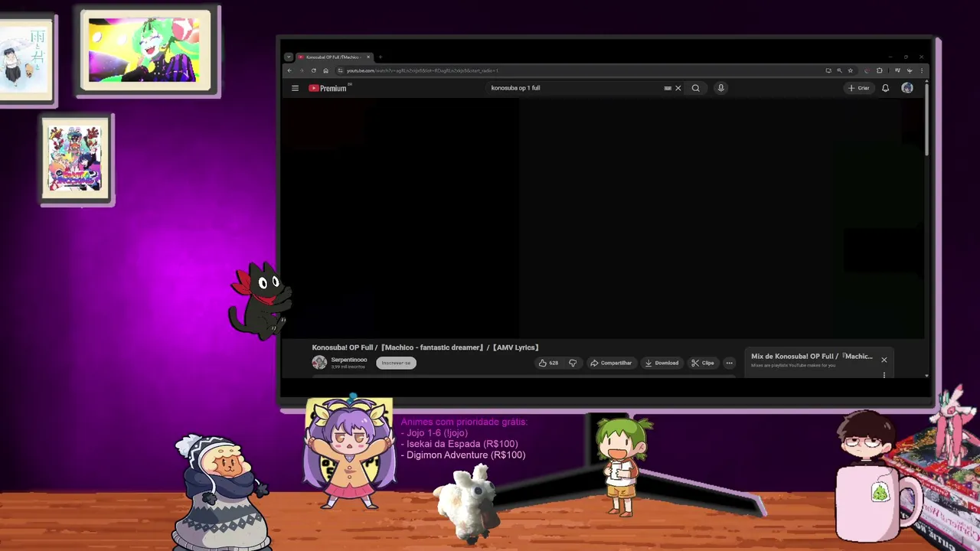Image resolution: width=980 pixels, height=551 pixels.
Task: Click the 'Digimon Adventure (R$100)' line
Action: click(x=463, y=455)
